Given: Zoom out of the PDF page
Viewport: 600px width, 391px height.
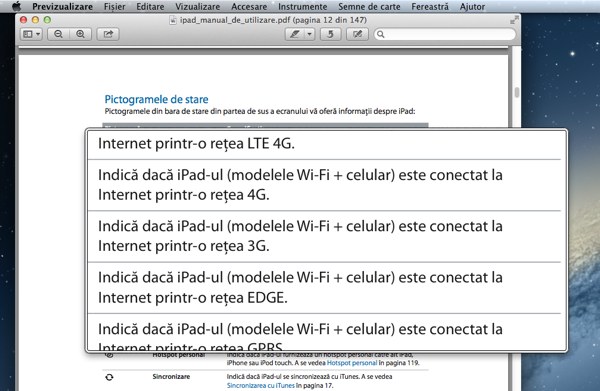Looking at the screenshot, I should click(x=58, y=34).
